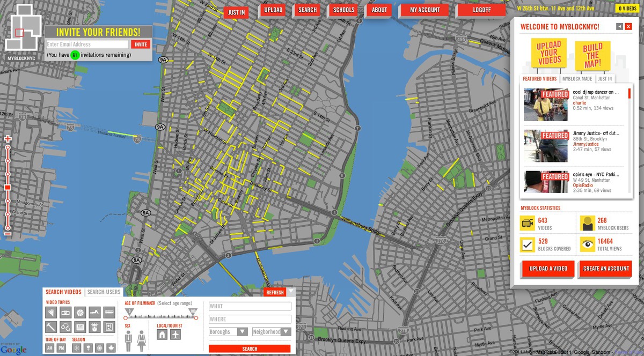This screenshot has width=644, height=356.
Task: Open the Jimmy Justice video thumbnail
Action: pyautogui.click(x=546, y=146)
